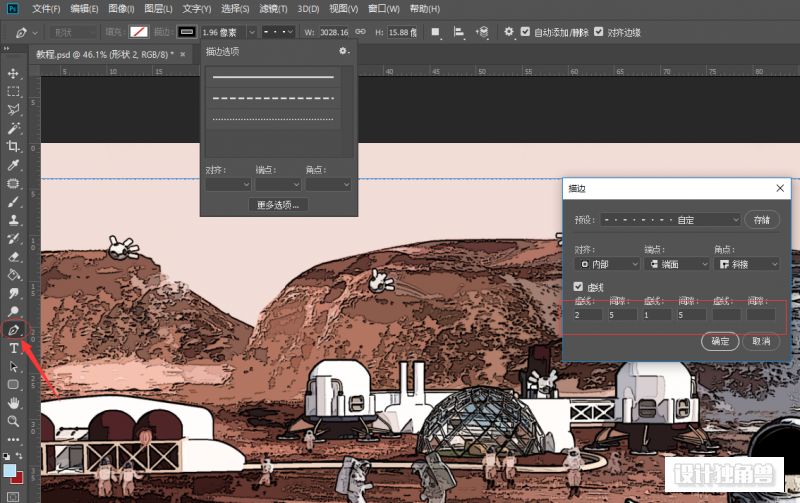
Task: Toggle the Align Edges checkbox
Action: [598, 32]
